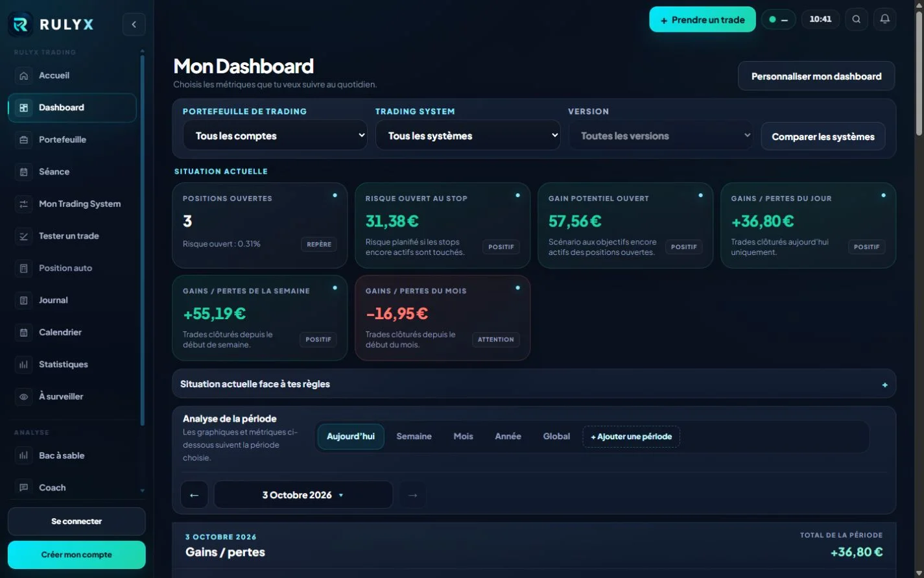924x578 pixels.
Task: Open the 3 Octobre 2026 date picker
Action: (303, 495)
